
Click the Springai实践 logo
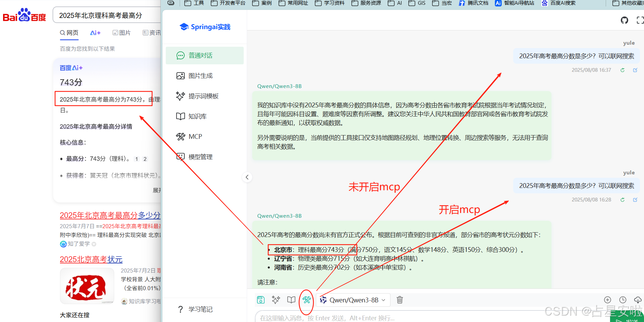(205, 27)
